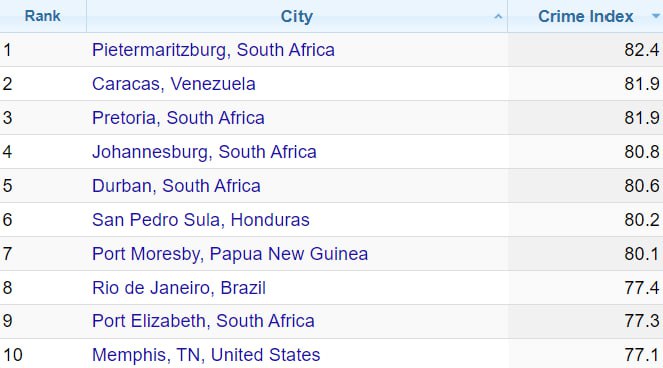Sort ascending using City column arrow
Viewport: 663px width, 368px height.
pyautogui.click(x=498, y=17)
